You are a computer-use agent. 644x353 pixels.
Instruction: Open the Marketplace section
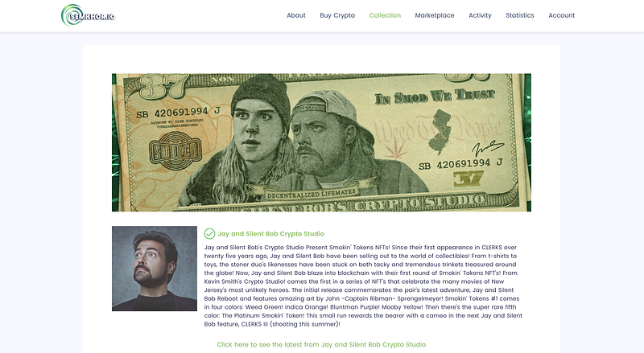pos(435,15)
